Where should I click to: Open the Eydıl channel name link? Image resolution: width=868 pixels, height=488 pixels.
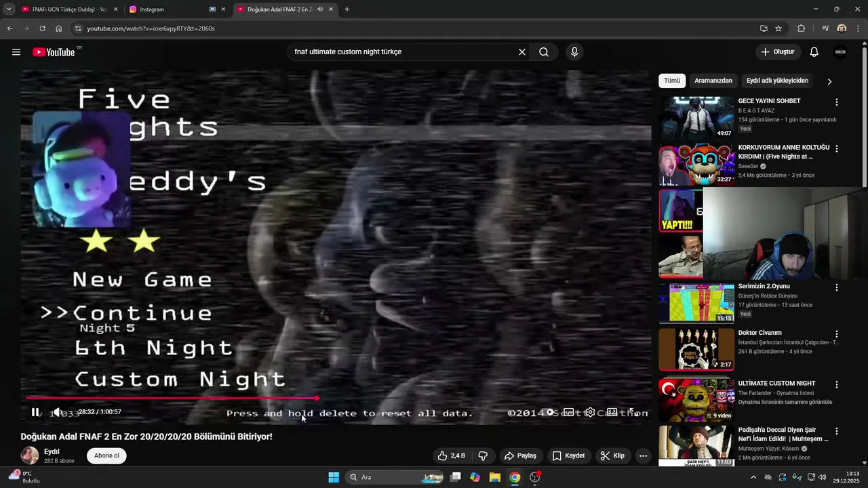coord(52,451)
